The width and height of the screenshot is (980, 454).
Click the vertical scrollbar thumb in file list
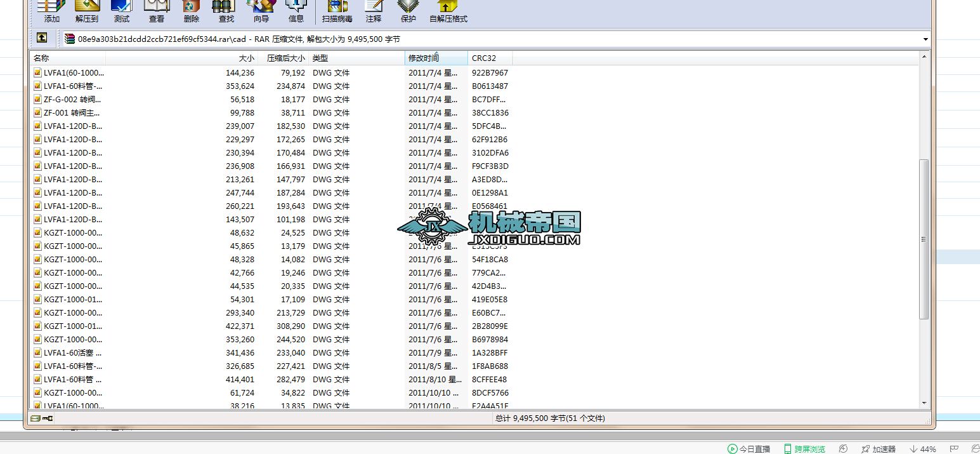(x=924, y=239)
